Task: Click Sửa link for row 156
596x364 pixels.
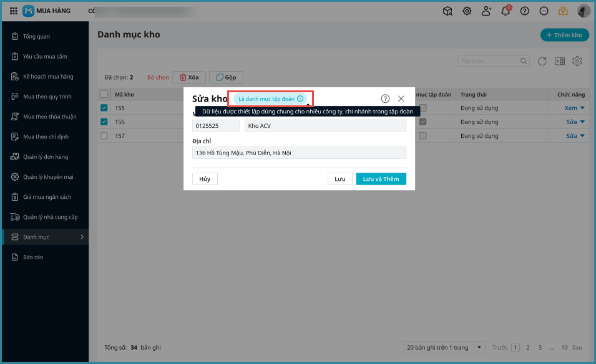Action: tap(572, 122)
